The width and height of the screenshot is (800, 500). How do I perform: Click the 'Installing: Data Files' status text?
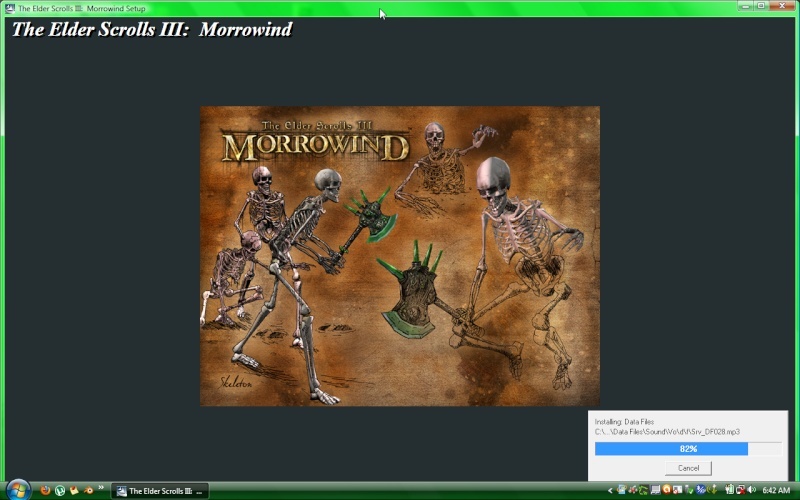tap(624, 422)
